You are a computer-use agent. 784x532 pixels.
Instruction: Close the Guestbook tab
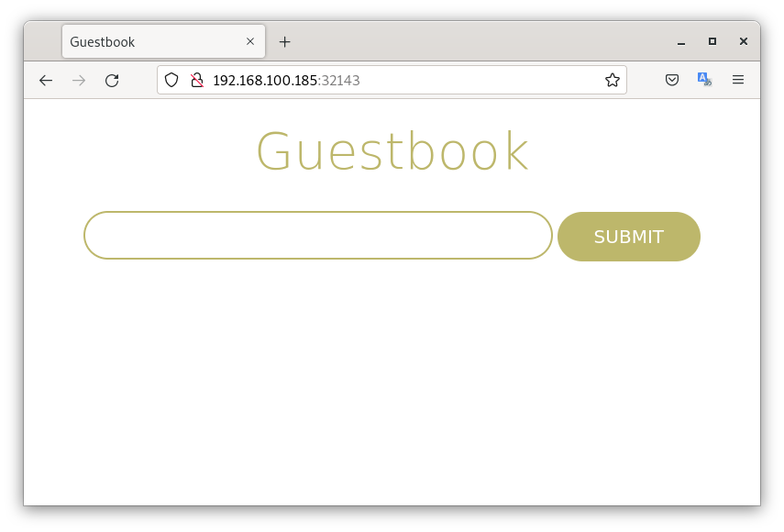[x=250, y=42]
